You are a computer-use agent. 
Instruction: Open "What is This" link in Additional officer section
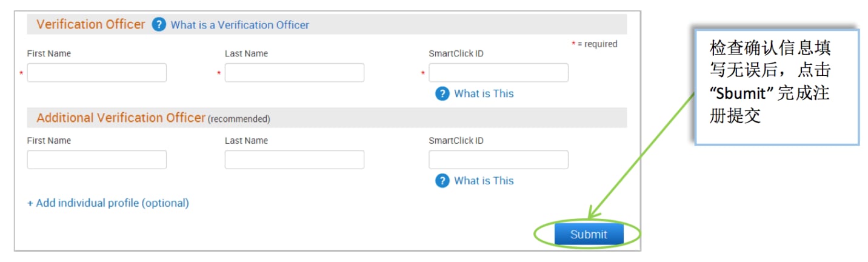tap(483, 181)
